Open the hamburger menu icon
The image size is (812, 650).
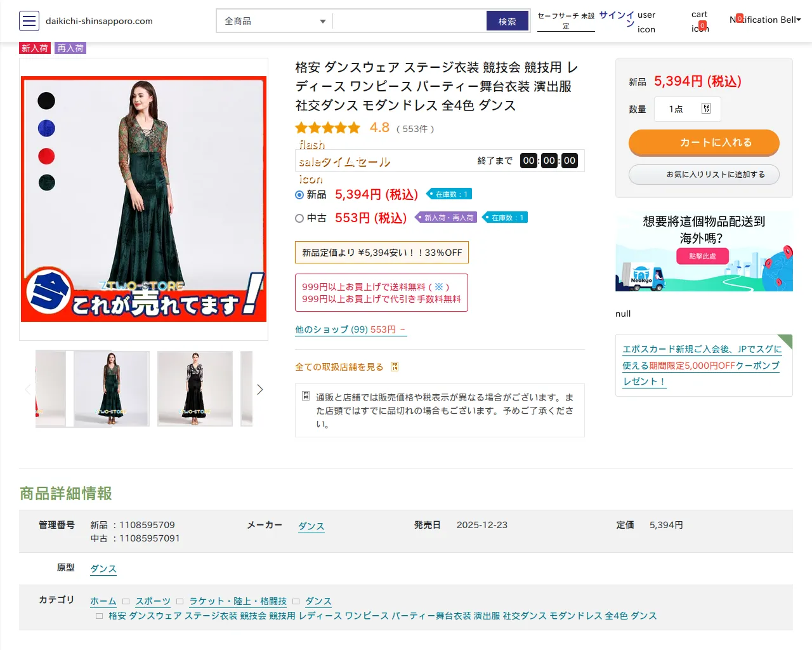pyautogui.click(x=29, y=21)
